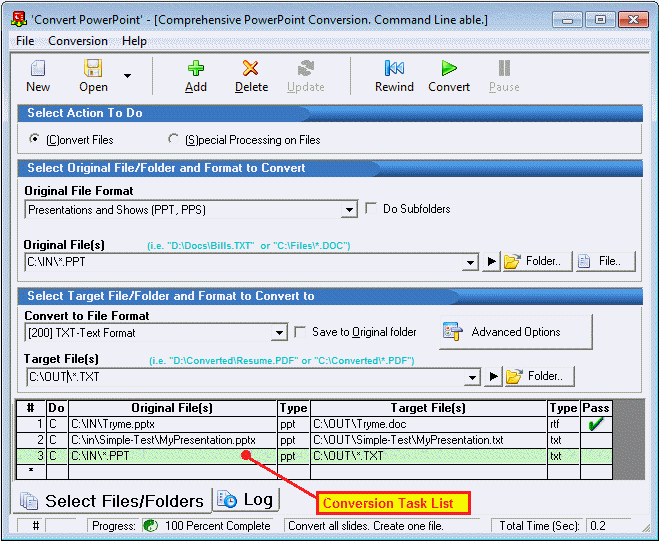Select task row with C:\IN\Tryme.pptx

(170, 424)
